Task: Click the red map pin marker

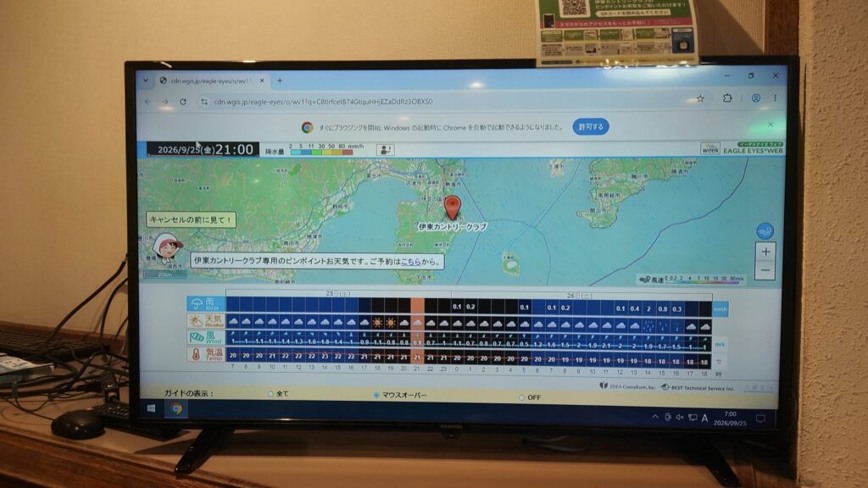Action: point(453,208)
